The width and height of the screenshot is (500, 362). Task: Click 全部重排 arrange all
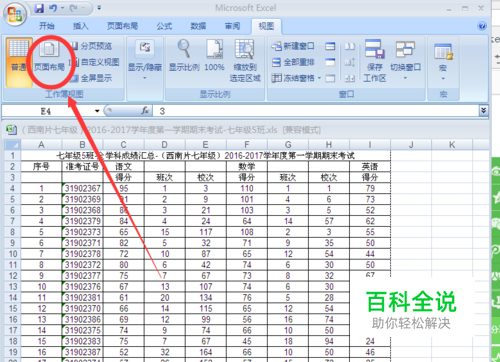click(x=293, y=62)
